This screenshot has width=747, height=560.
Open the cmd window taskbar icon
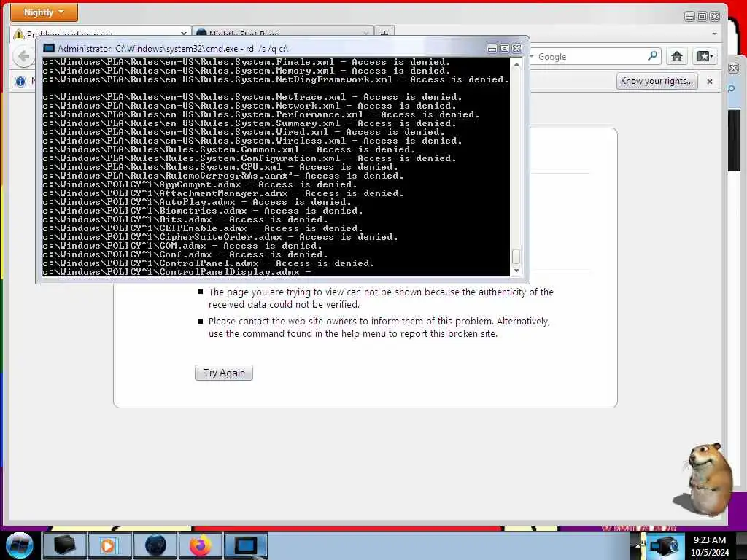(x=245, y=545)
